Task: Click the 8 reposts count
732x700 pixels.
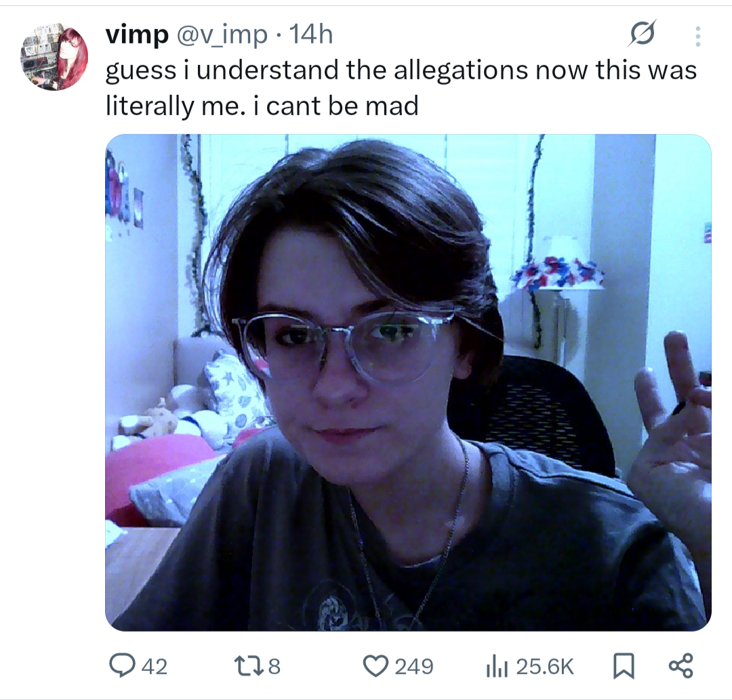Action: point(274,666)
